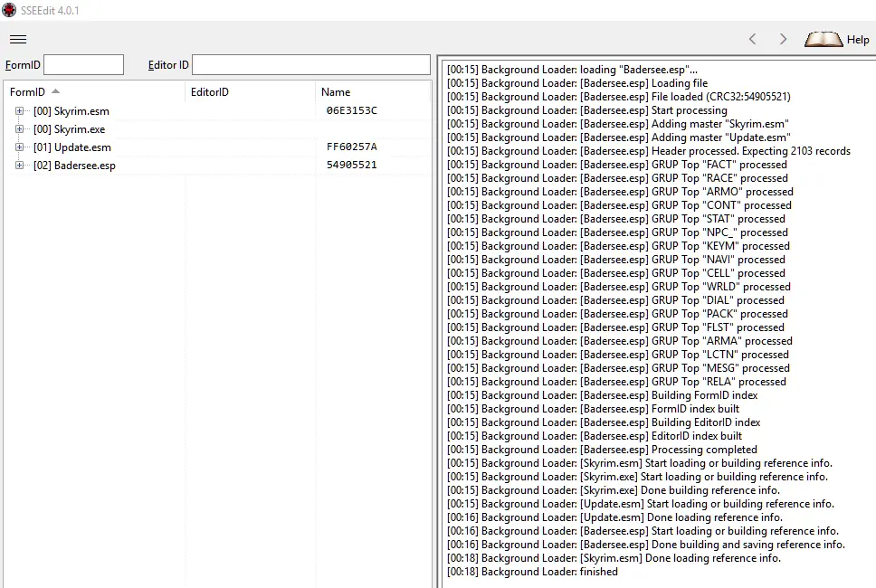Expand the [00] Skyrim.esm node
The height and width of the screenshot is (588, 876).
(20, 111)
